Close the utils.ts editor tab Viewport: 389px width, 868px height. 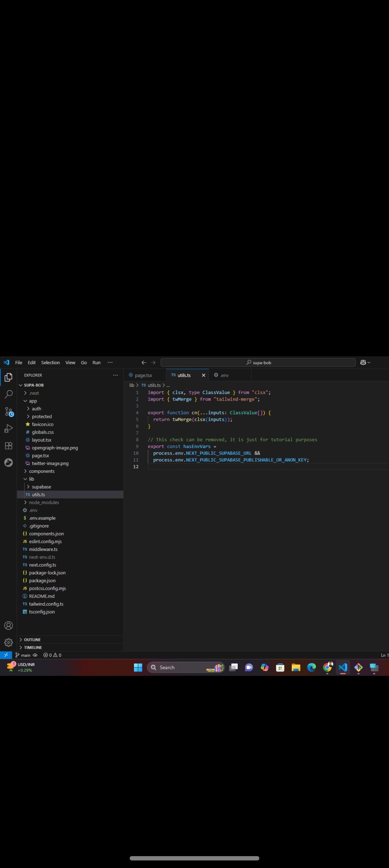pos(204,375)
